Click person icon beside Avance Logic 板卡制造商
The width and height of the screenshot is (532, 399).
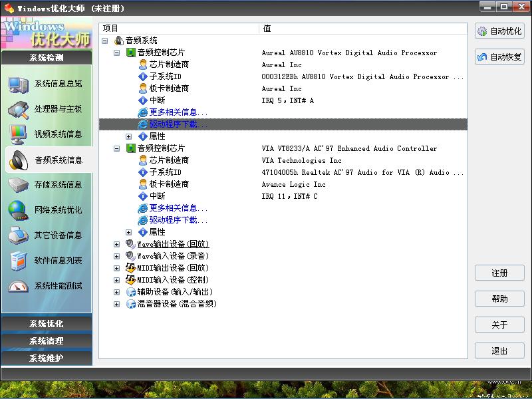tap(143, 184)
